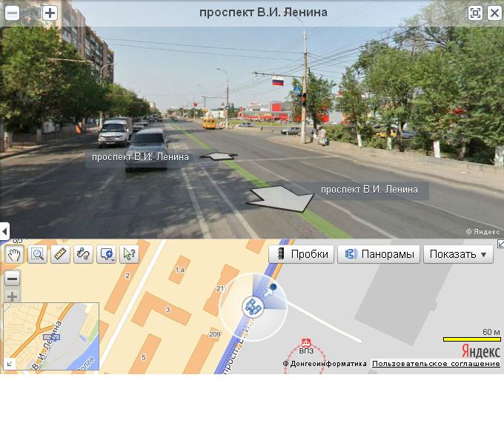The height and width of the screenshot is (432, 504).
Task: Zoom out the map with minus button
Action: pos(12,279)
